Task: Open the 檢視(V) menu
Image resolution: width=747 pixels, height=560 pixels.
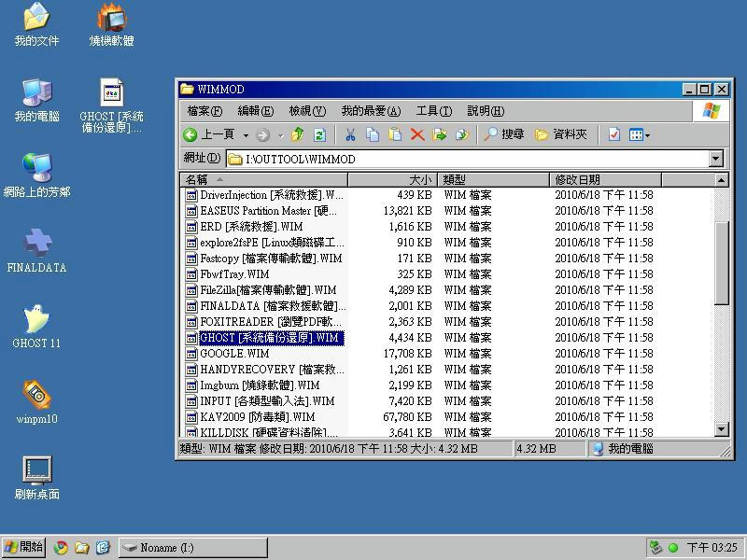Action: (x=307, y=111)
